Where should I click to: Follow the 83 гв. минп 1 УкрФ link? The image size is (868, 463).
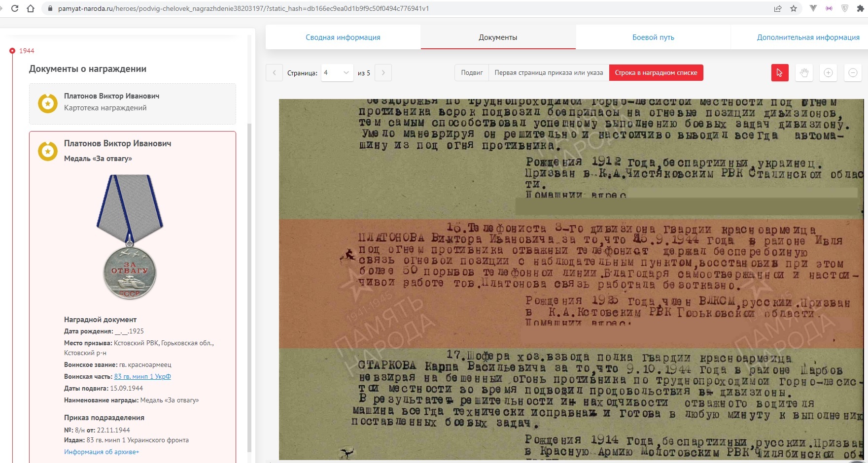tap(142, 377)
